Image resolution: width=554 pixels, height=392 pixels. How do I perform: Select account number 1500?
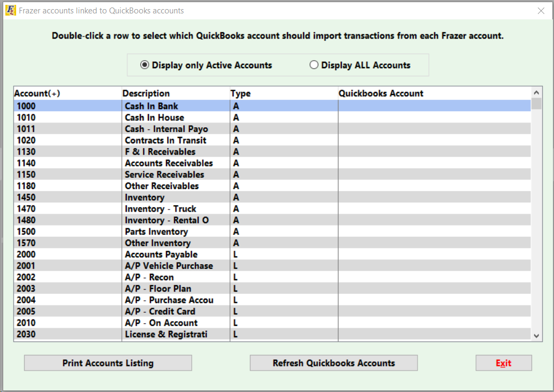[26, 231]
